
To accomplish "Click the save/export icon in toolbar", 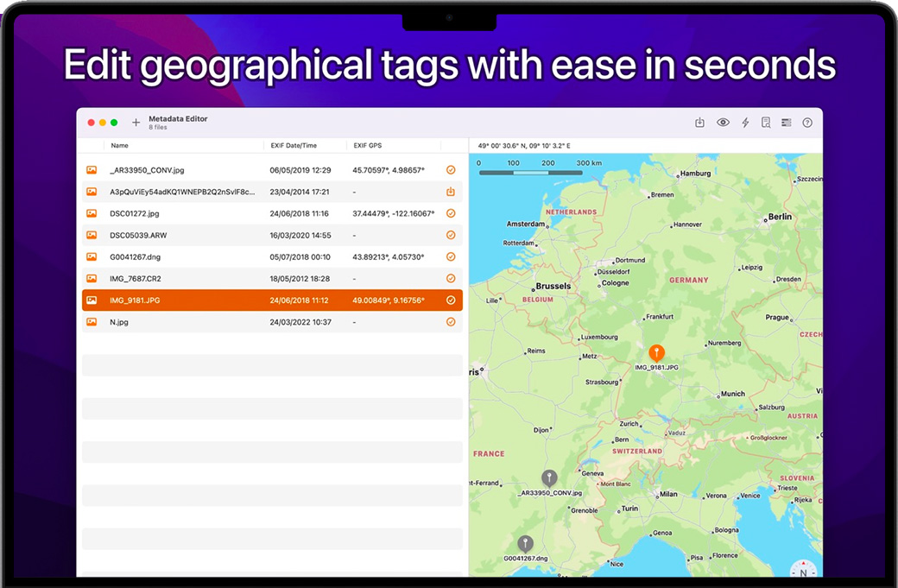I will (700, 123).
